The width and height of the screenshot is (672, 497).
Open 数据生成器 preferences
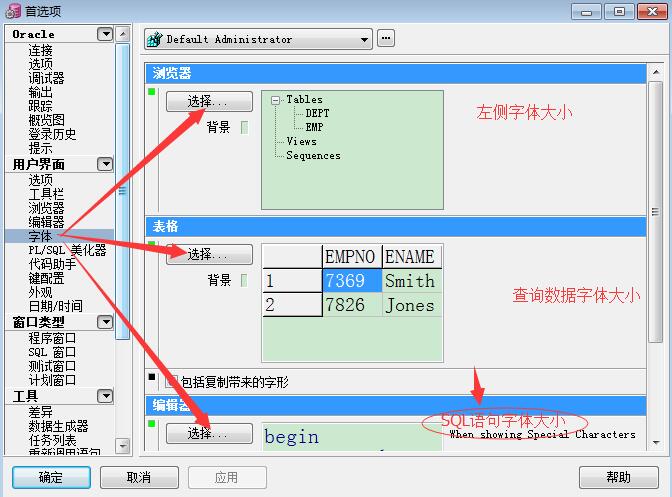click(58, 426)
